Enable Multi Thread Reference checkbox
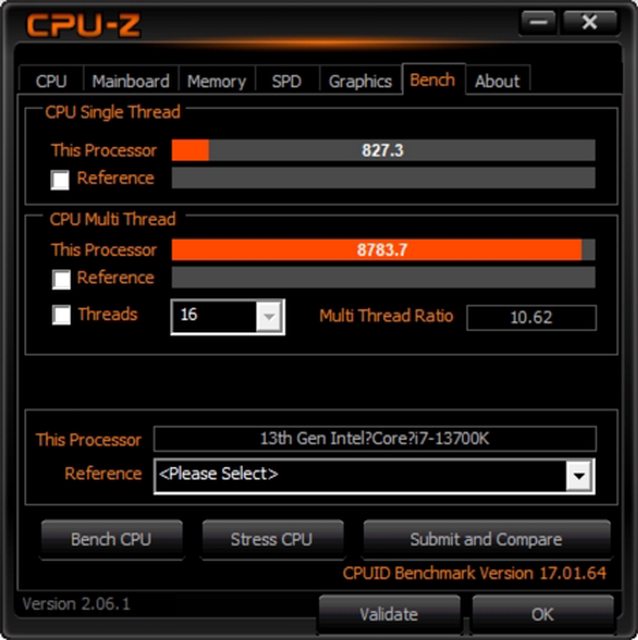Screen dimensions: 638x640 click(x=61, y=279)
